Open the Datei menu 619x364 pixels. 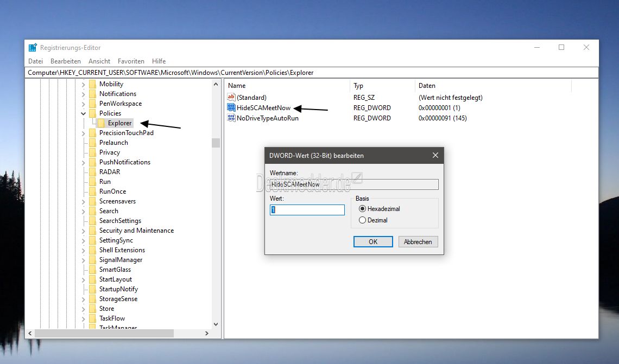(35, 61)
